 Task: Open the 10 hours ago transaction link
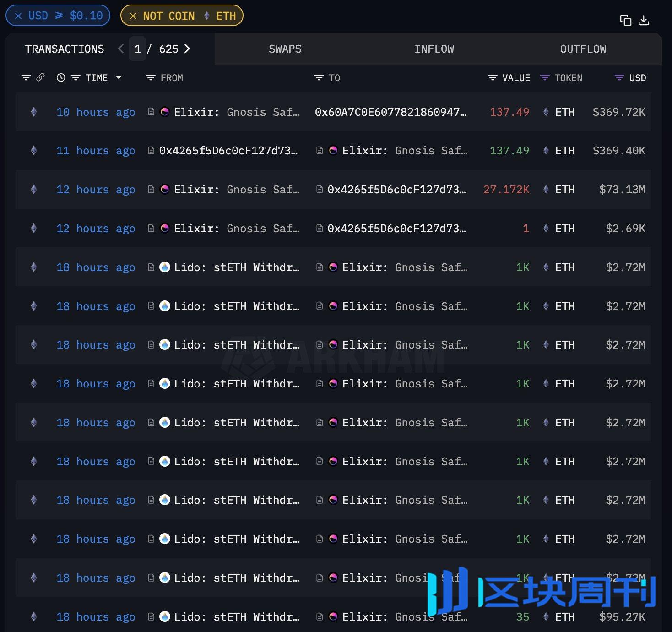96,112
